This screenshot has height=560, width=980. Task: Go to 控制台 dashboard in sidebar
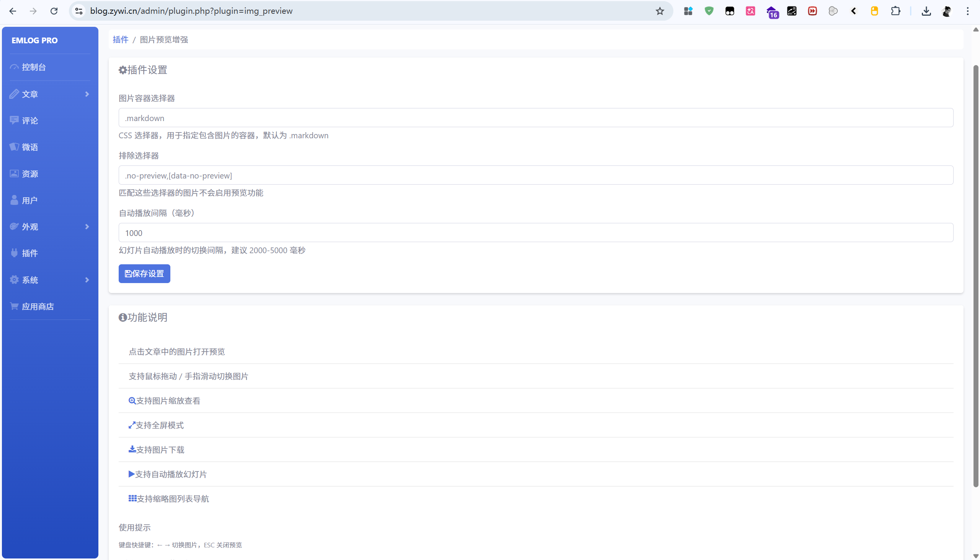pos(50,67)
